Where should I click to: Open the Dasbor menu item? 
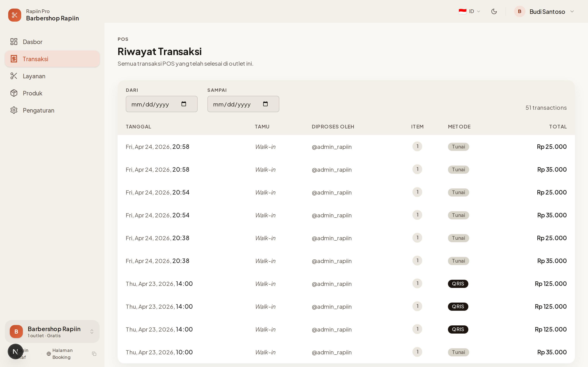32,42
